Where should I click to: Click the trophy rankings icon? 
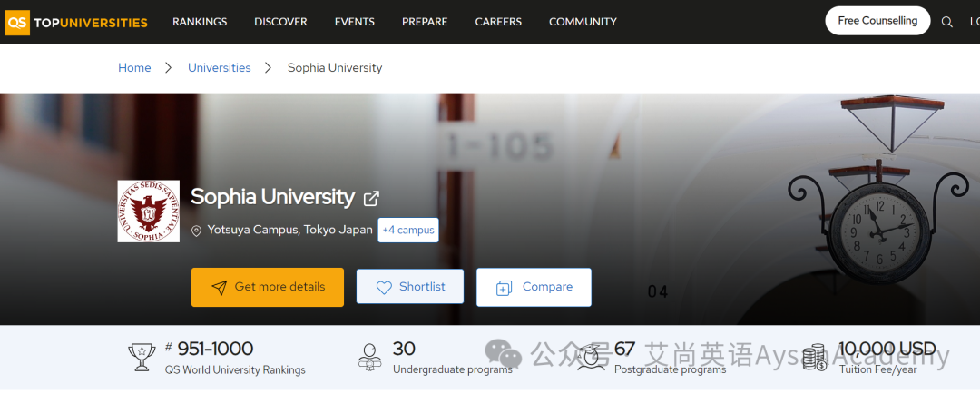(142, 357)
